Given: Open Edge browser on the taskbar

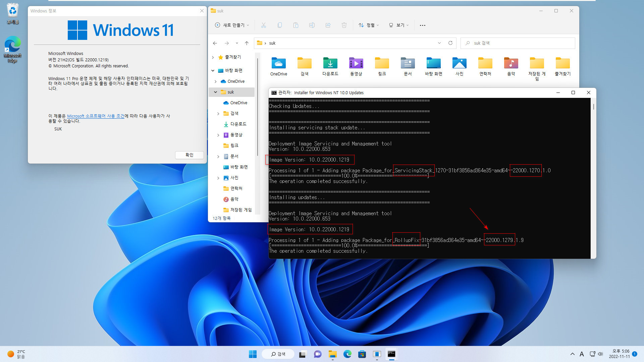Looking at the screenshot, I should coord(347,354).
